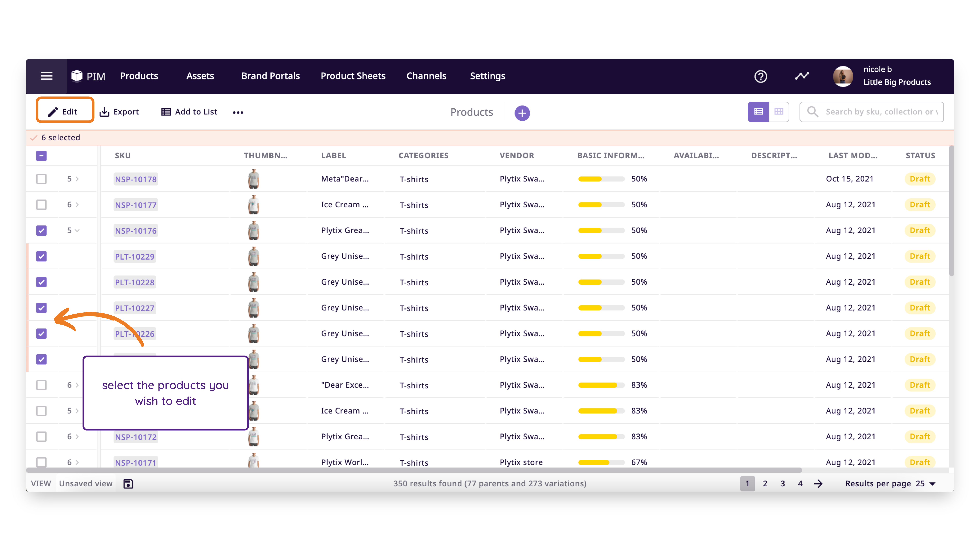The image size is (980, 551).
Task: Save the unsaved view with disk icon
Action: (128, 483)
